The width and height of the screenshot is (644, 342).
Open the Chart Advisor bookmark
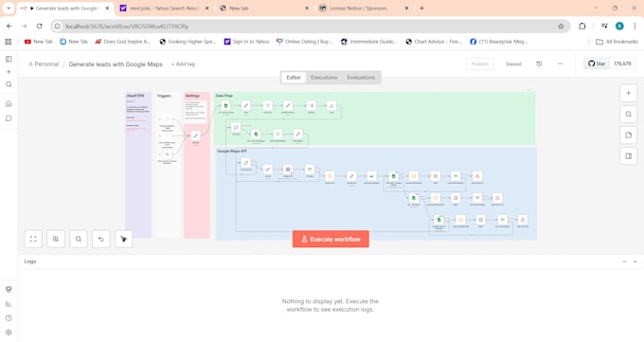click(x=434, y=42)
